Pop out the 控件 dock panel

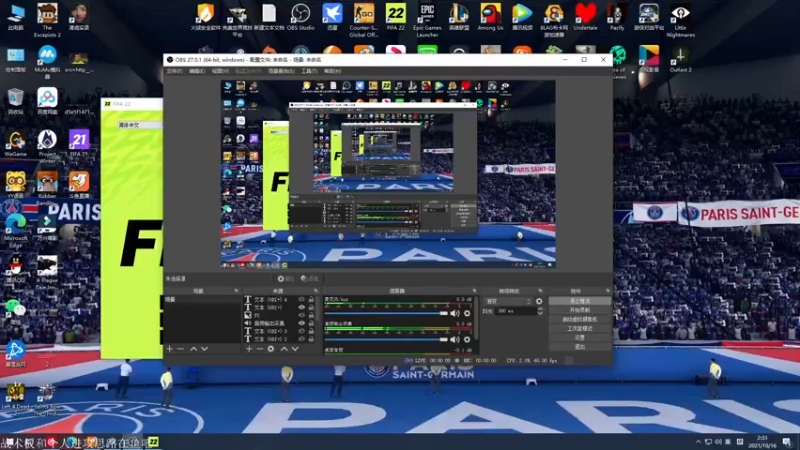coord(608,291)
